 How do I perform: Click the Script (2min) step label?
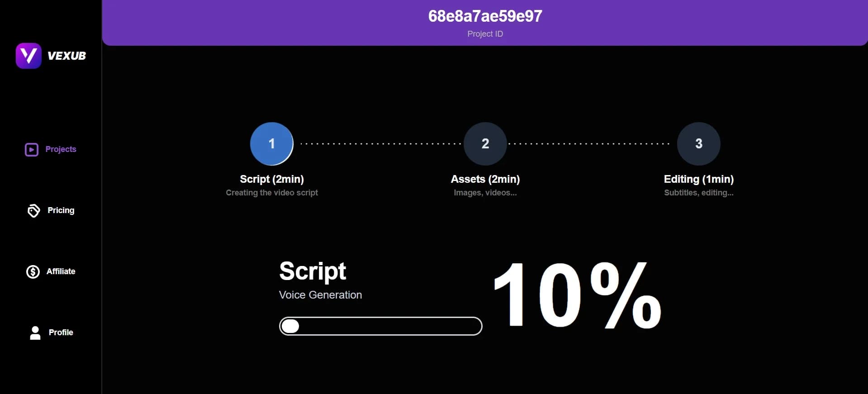pos(271,179)
